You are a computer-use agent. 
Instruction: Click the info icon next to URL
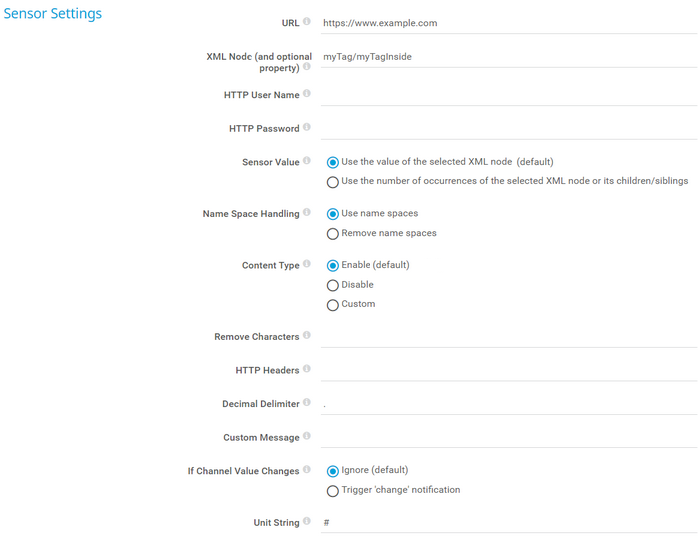[307, 21]
